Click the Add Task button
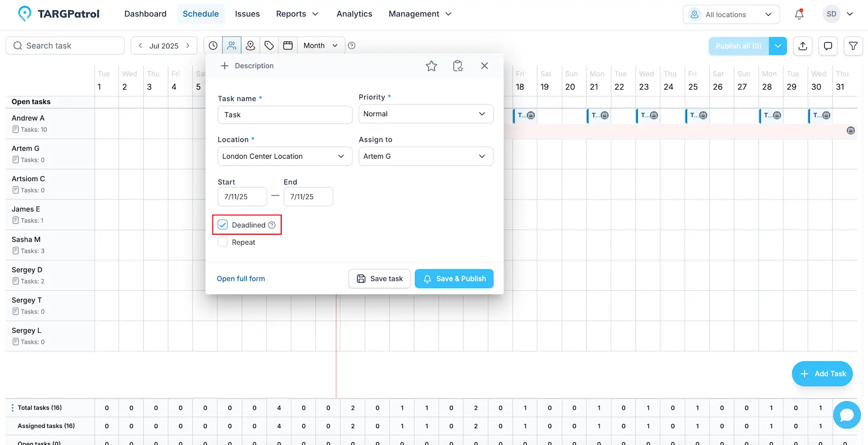This screenshot has width=868, height=445. (x=822, y=374)
